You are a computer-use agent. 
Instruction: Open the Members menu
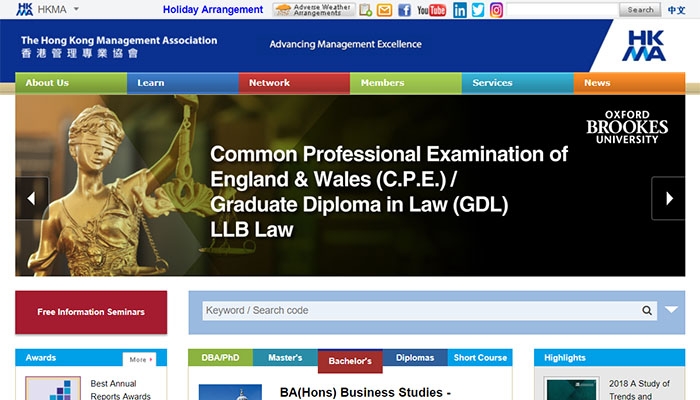click(x=382, y=83)
